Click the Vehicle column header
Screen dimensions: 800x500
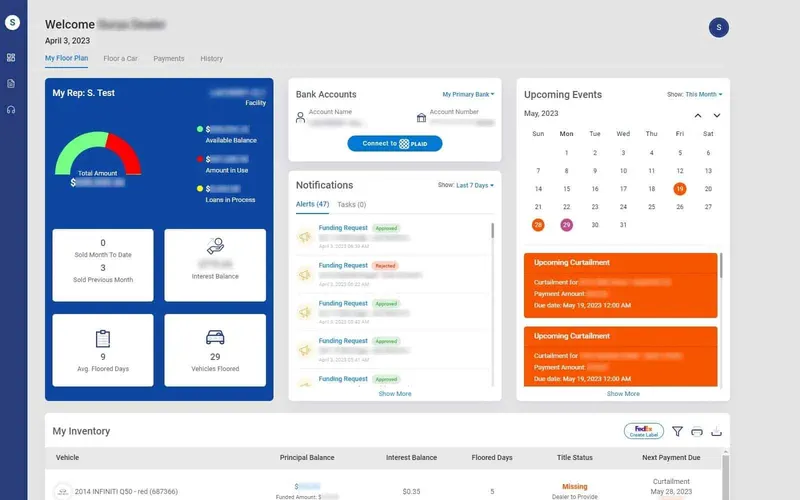(67, 458)
